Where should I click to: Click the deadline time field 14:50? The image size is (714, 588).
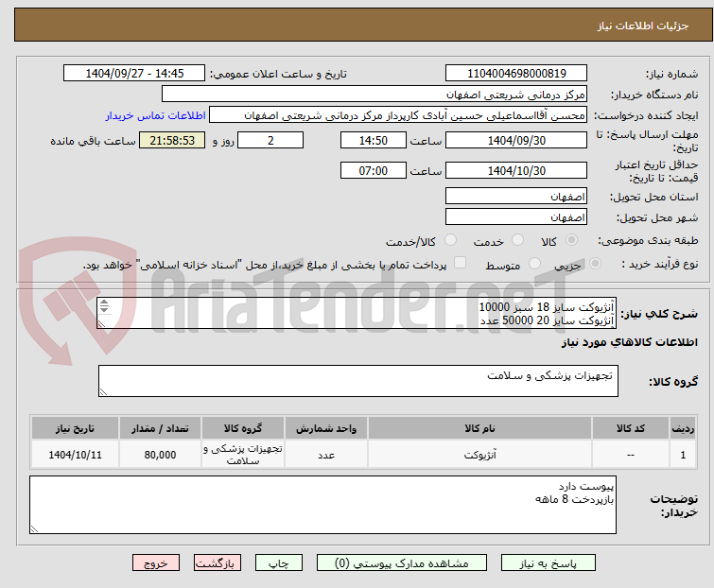[x=373, y=140]
